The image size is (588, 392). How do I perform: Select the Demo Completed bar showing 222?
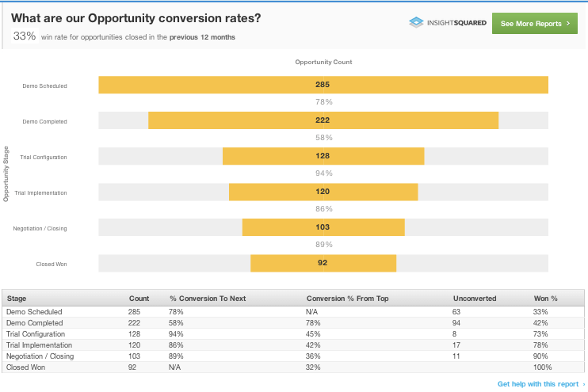point(323,120)
